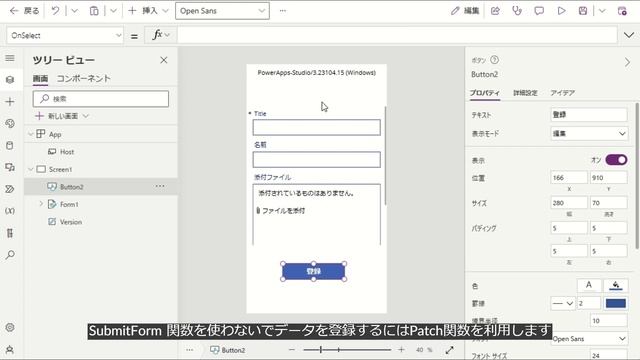Image resolution: width=640 pixels, height=360 pixels.
Task: Preview the app with play icon
Action: click(x=561, y=11)
